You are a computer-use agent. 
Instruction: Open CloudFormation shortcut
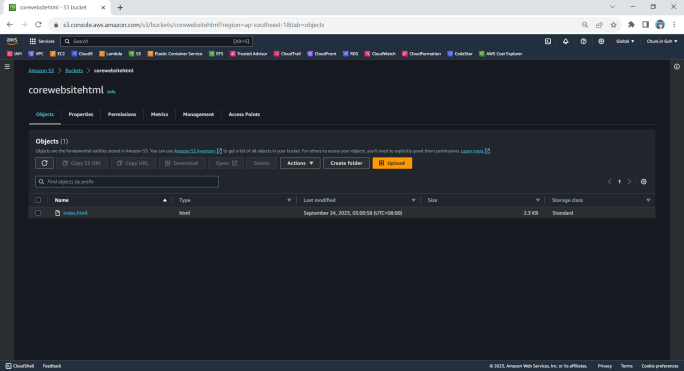[x=421, y=54]
